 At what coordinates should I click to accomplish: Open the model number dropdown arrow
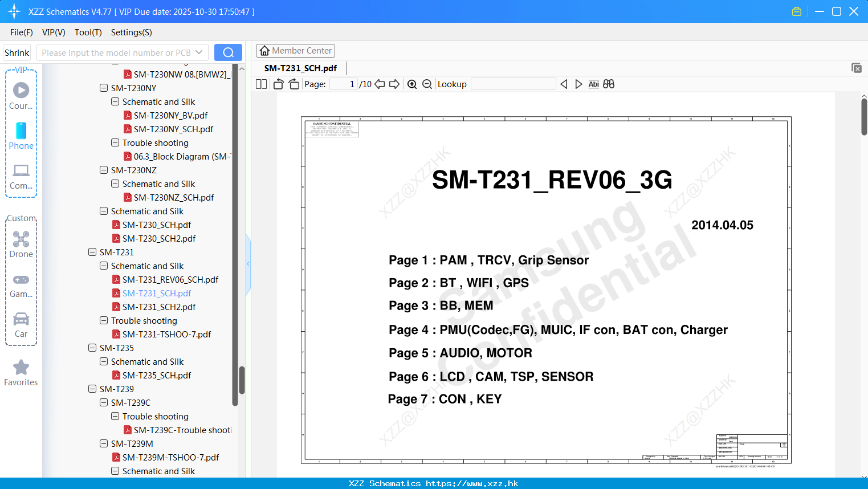199,52
